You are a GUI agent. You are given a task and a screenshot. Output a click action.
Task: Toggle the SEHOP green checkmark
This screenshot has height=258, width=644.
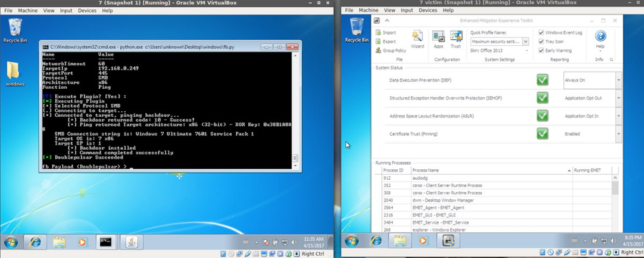point(542,98)
